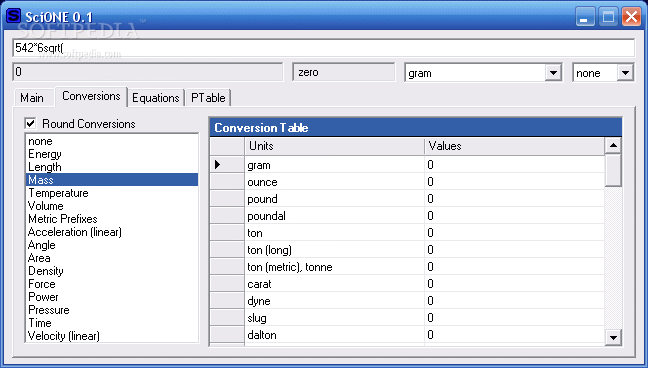Select the ton (long) unit cell
648x368 pixels.
tap(335, 250)
